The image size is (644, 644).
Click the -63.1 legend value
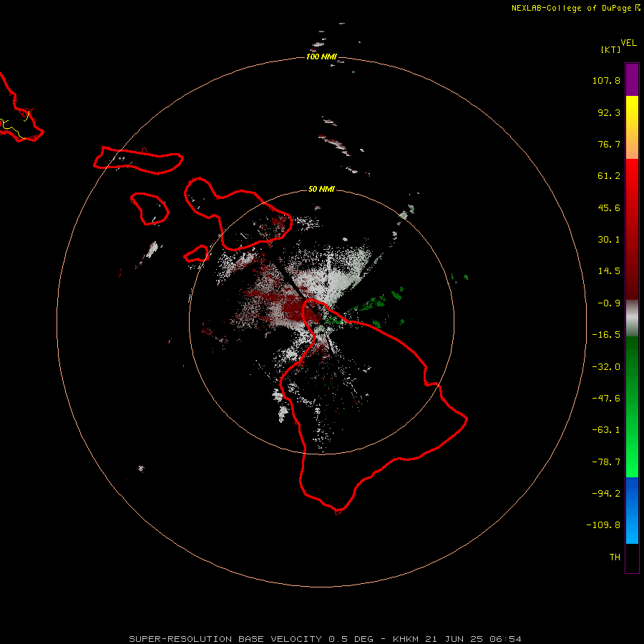pyautogui.click(x=606, y=430)
